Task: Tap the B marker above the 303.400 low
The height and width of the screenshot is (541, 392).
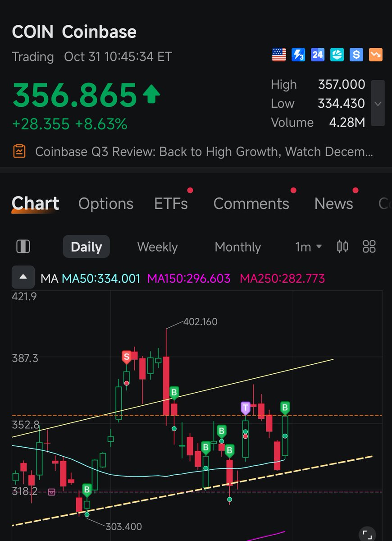Action: tap(87, 490)
